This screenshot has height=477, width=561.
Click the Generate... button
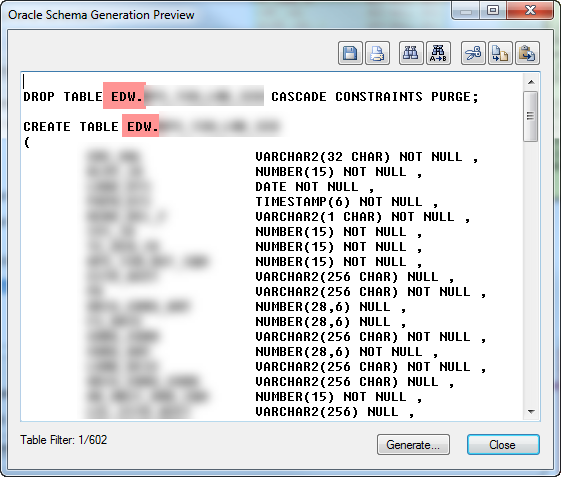pos(413,445)
